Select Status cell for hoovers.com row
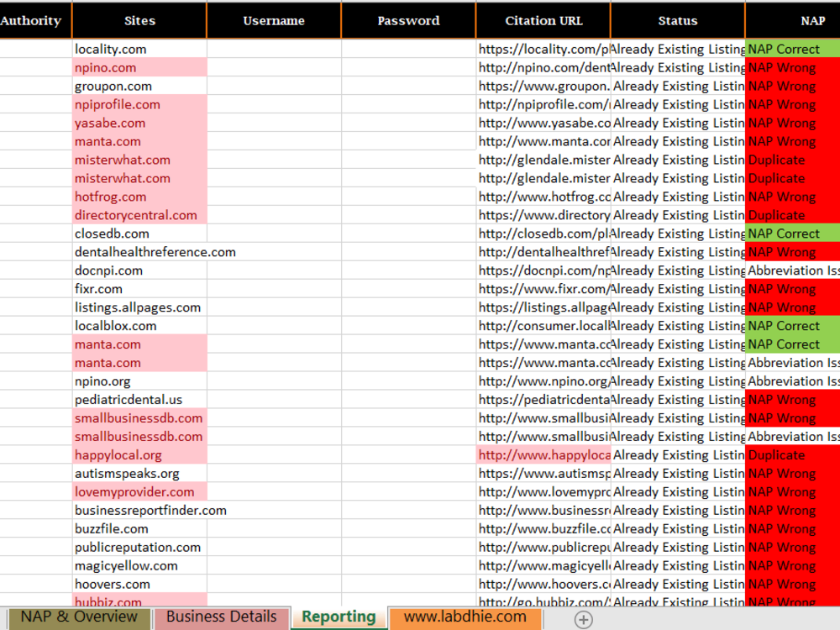The height and width of the screenshot is (630, 840). point(678,585)
